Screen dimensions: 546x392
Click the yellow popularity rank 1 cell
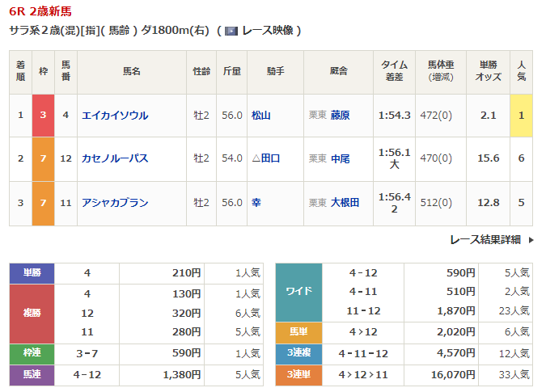[x=522, y=116]
